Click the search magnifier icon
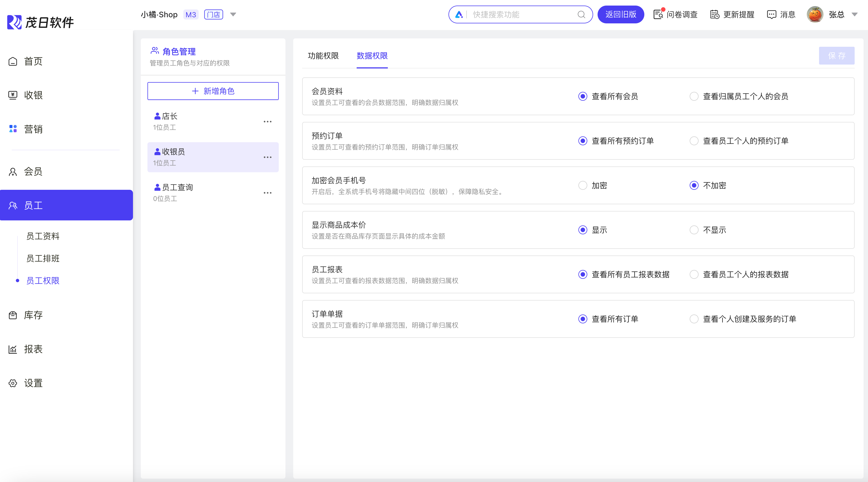Image resolution: width=868 pixels, height=482 pixels. (581, 14)
